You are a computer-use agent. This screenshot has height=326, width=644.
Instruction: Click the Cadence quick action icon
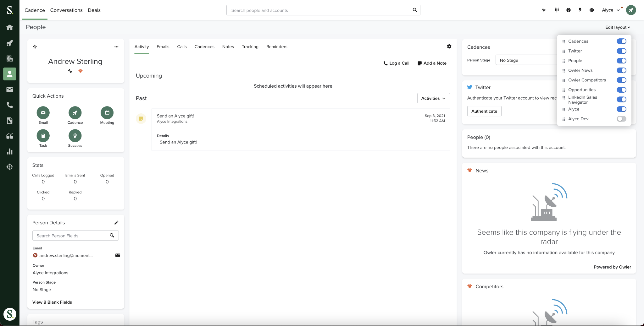[x=75, y=113]
